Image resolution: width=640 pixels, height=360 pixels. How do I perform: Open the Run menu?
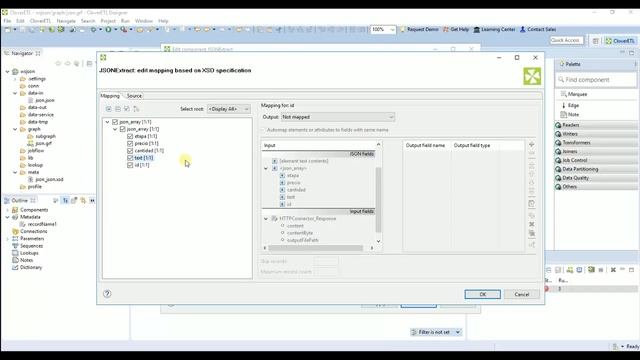click(x=125, y=21)
